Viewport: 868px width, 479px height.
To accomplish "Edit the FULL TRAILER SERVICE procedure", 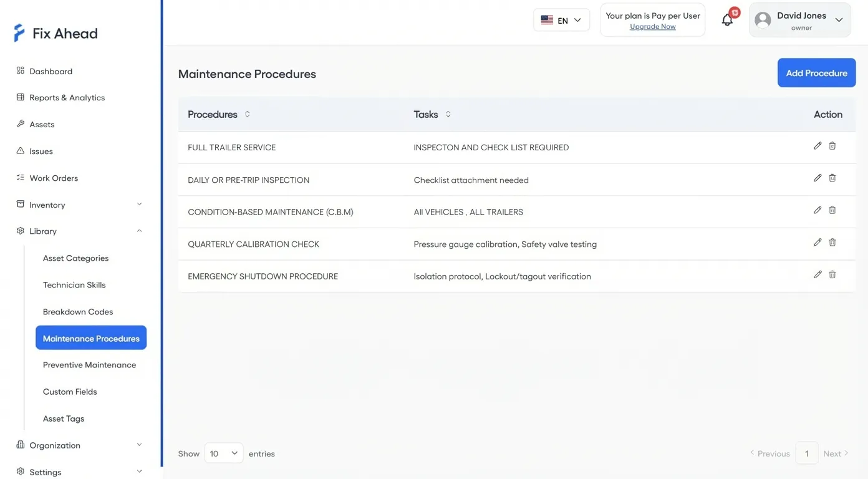I will point(817,145).
